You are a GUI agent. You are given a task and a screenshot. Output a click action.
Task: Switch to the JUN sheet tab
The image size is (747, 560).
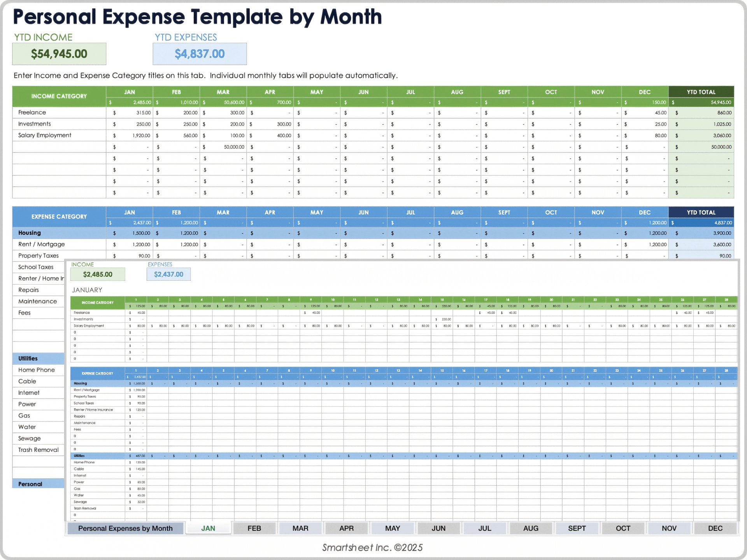click(x=438, y=528)
